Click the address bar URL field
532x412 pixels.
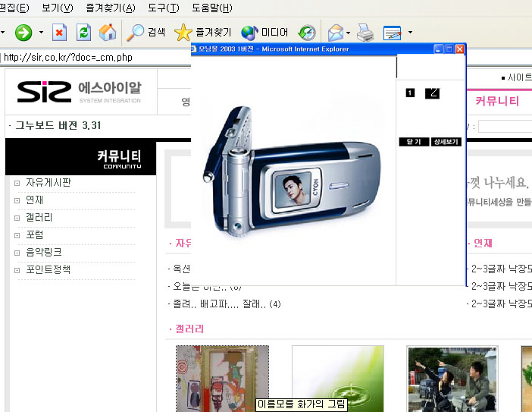pos(91,57)
